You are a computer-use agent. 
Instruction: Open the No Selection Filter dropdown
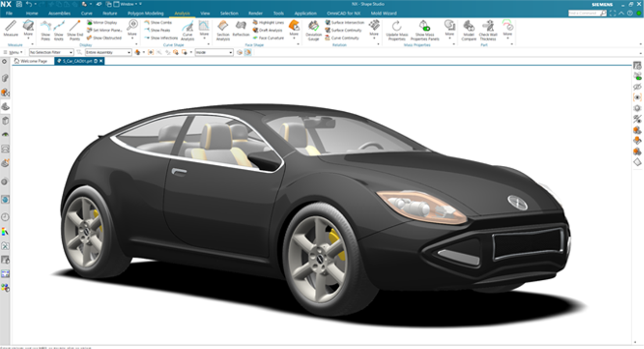(51, 53)
